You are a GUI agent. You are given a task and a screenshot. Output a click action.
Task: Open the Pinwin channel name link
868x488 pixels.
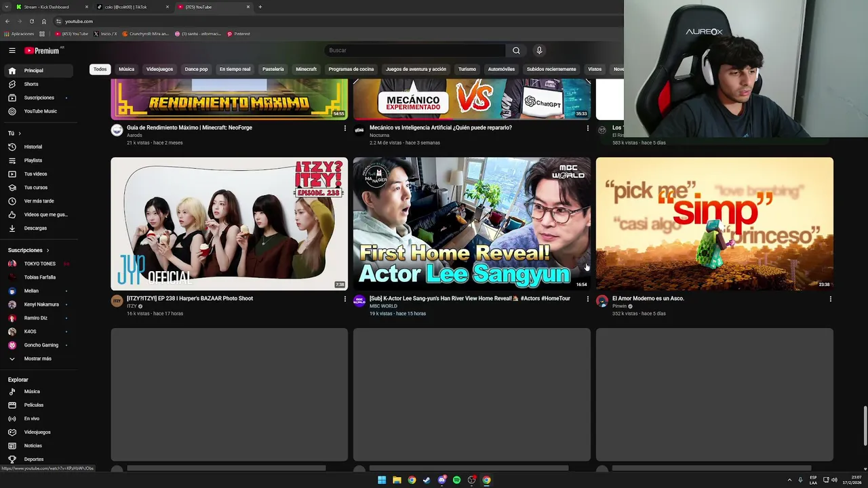point(619,306)
